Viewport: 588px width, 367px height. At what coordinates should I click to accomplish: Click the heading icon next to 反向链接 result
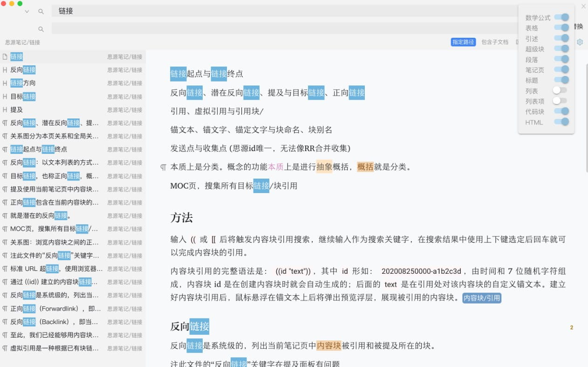point(5,69)
